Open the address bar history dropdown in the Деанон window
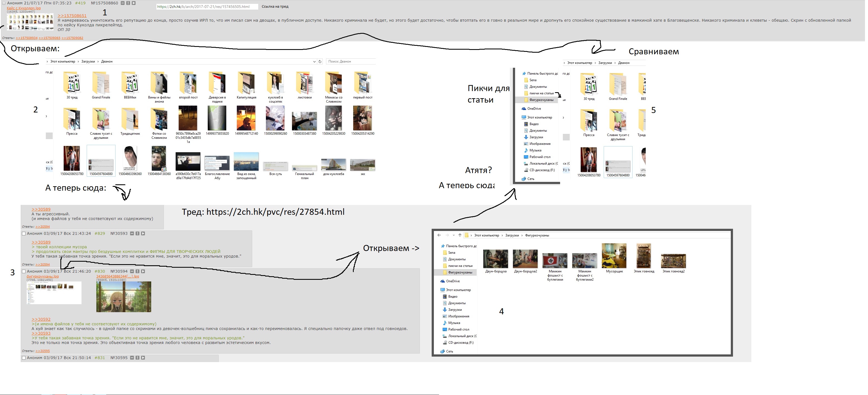Image resolution: width=868 pixels, height=395 pixels. tap(314, 61)
